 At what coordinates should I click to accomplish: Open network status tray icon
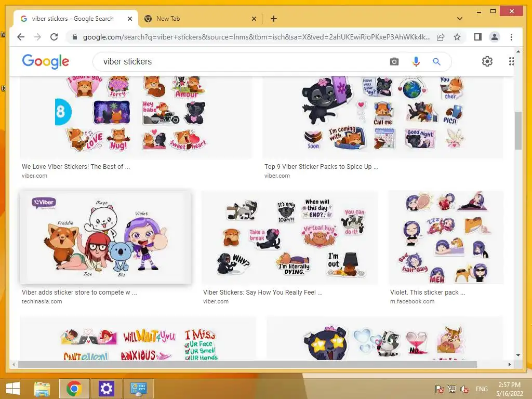click(451, 389)
